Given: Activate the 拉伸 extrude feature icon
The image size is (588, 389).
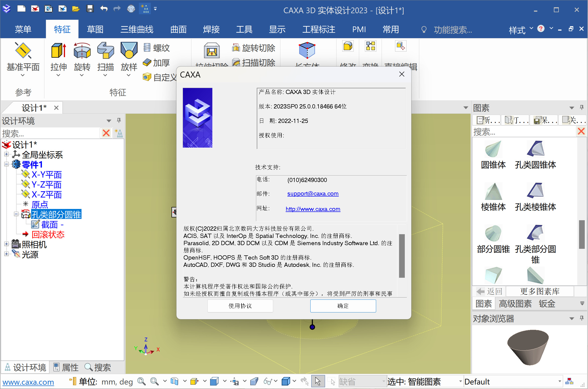Looking at the screenshot, I should coord(59,51).
